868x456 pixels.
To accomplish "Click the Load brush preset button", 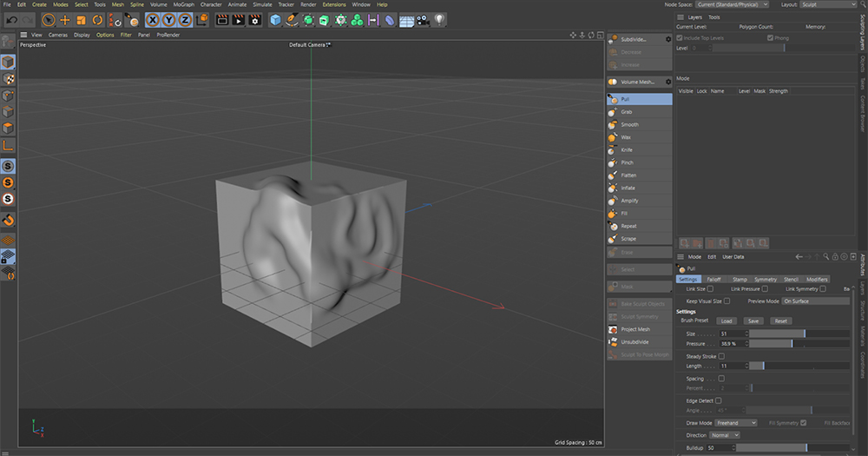I will [x=727, y=321].
